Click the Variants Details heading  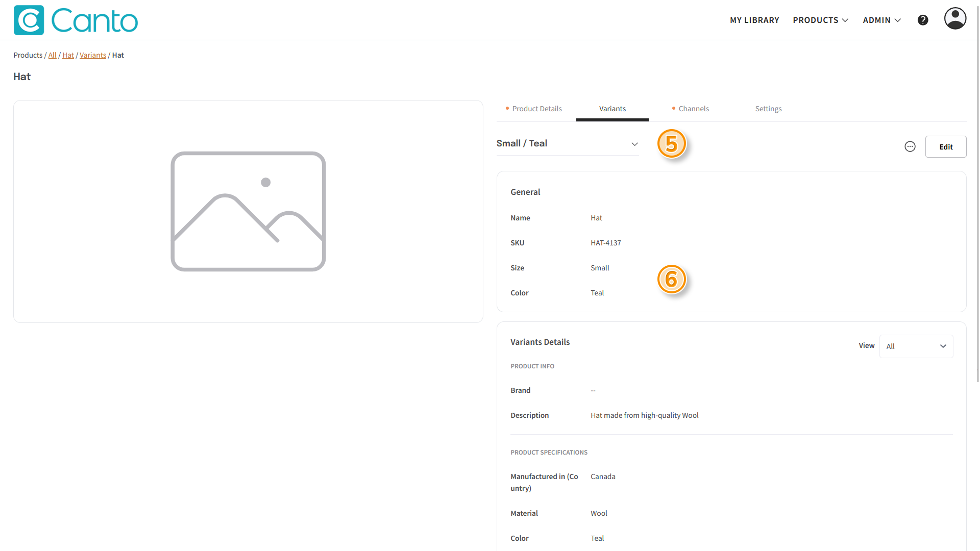point(540,342)
